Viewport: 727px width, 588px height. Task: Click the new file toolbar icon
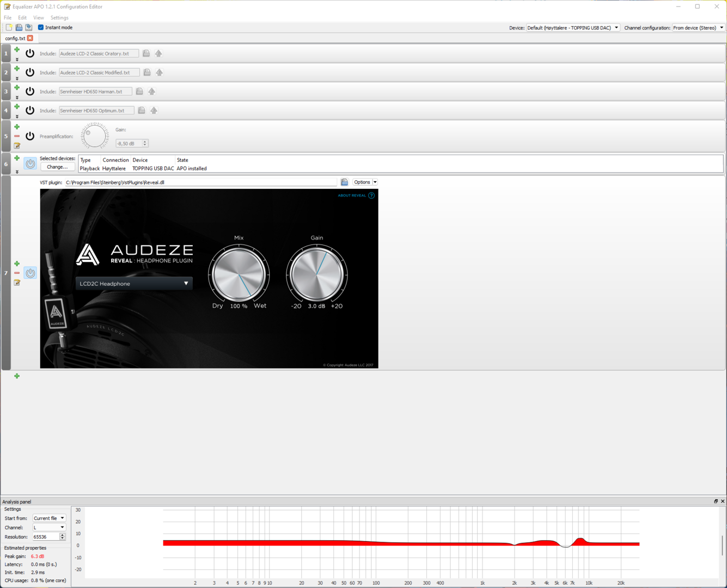point(9,27)
